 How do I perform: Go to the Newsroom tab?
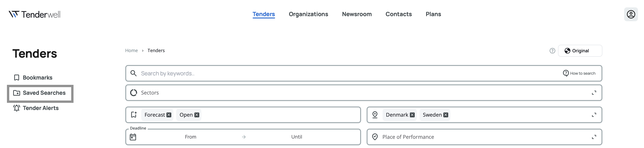pyautogui.click(x=357, y=14)
